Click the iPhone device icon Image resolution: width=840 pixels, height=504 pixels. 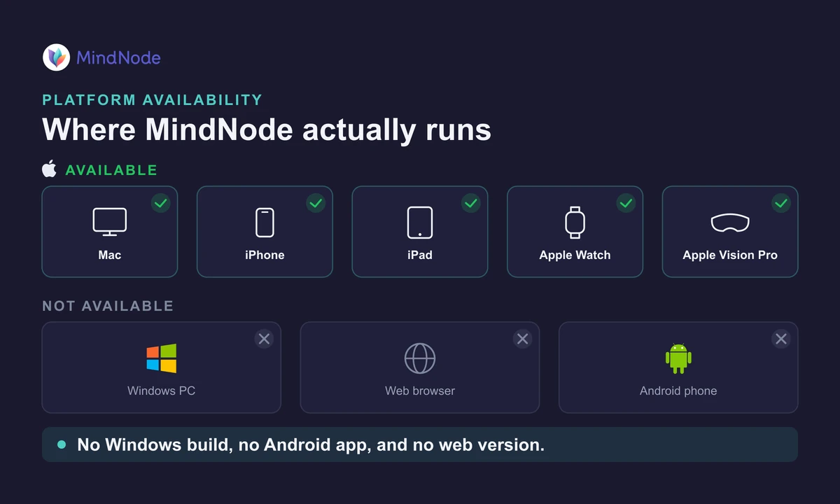coord(265,223)
